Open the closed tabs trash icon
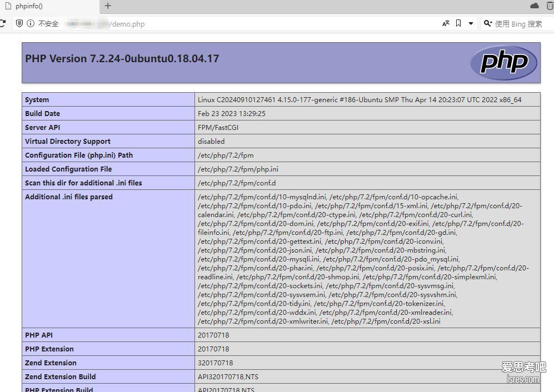This screenshot has height=392, width=554. [550, 6]
